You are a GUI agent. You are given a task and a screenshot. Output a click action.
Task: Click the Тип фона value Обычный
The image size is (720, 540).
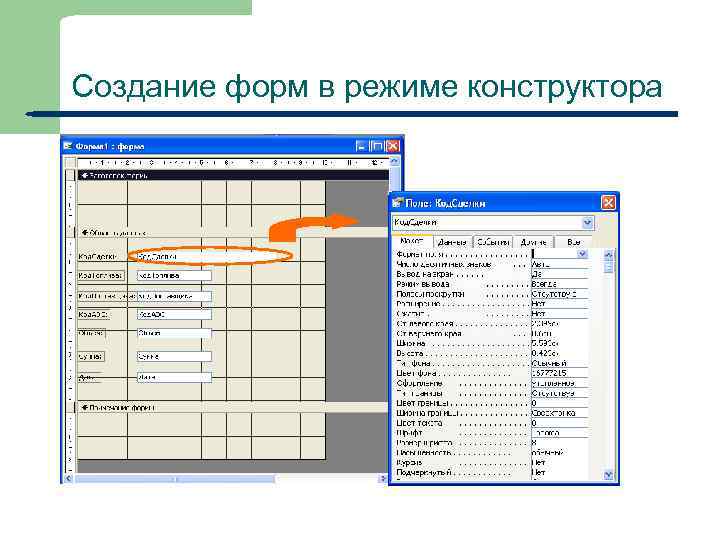coord(560,363)
